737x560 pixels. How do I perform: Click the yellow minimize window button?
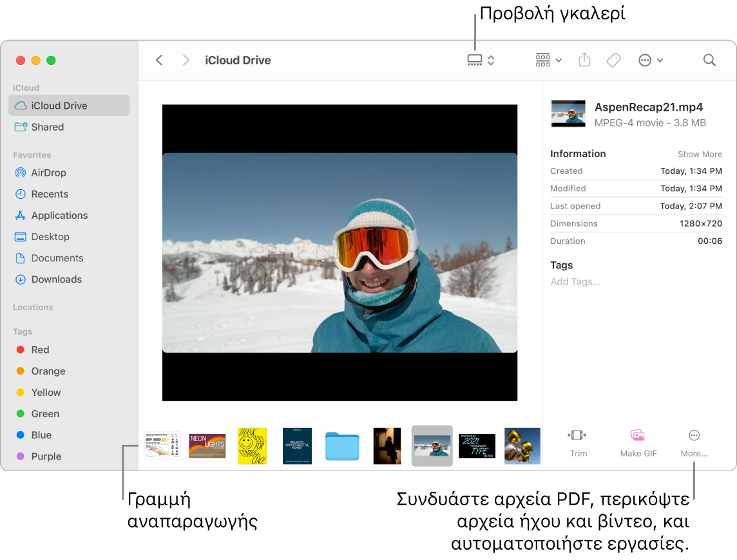(36, 61)
